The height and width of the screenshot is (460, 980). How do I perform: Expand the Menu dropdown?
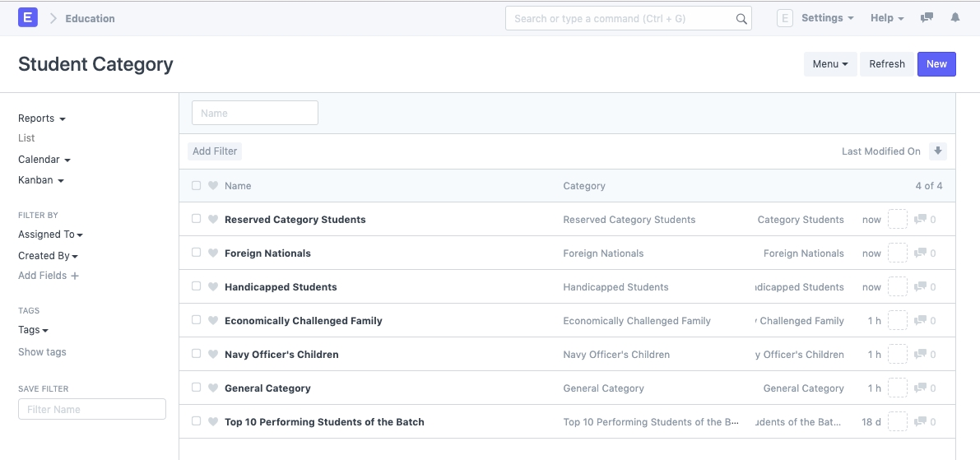829,64
